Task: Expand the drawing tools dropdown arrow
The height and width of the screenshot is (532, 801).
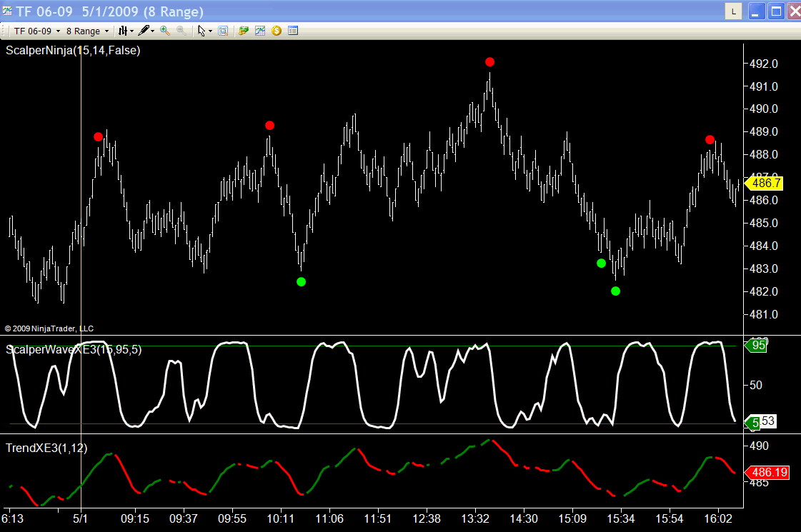Action: pos(152,31)
